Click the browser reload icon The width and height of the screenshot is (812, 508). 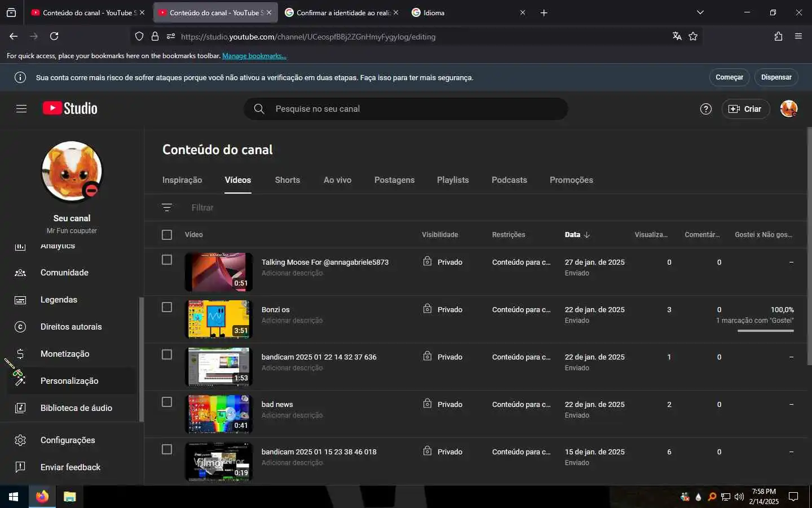[54, 36]
